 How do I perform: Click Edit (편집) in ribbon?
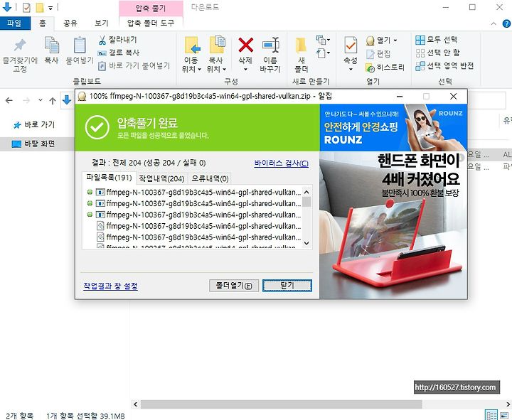click(x=378, y=53)
